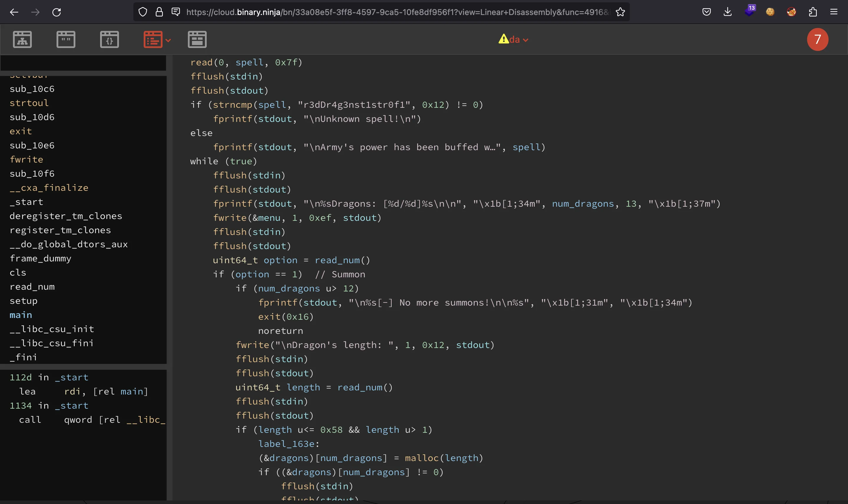848x504 pixels.
Task: Click the red-orange extension icon
Action: (791, 12)
